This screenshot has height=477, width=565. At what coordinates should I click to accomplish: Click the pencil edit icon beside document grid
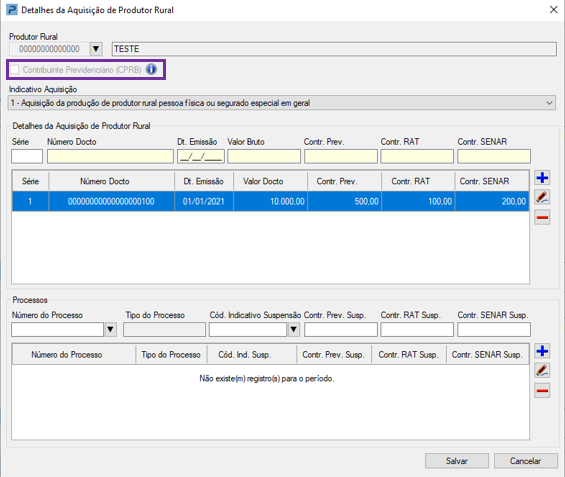(x=542, y=197)
